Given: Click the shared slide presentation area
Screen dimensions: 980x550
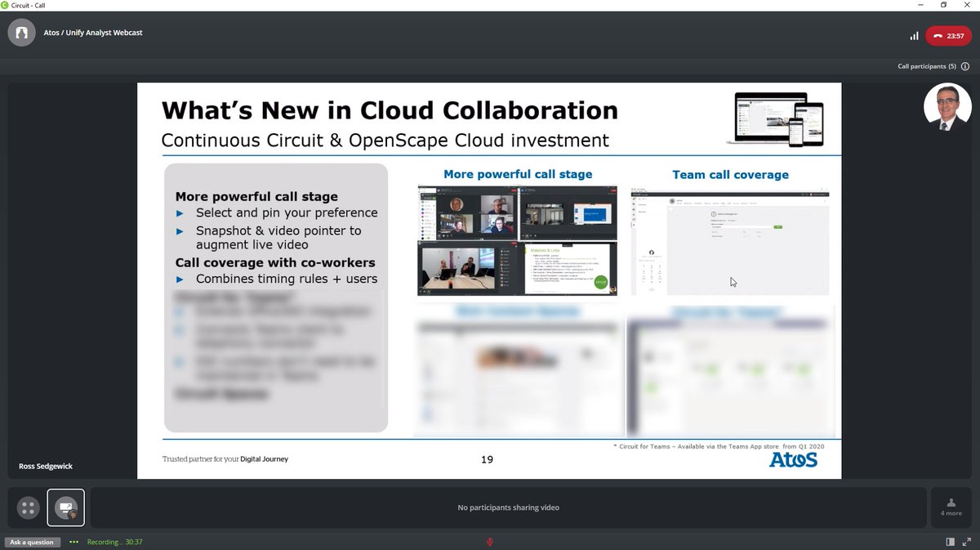Looking at the screenshot, I should pos(489,280).
